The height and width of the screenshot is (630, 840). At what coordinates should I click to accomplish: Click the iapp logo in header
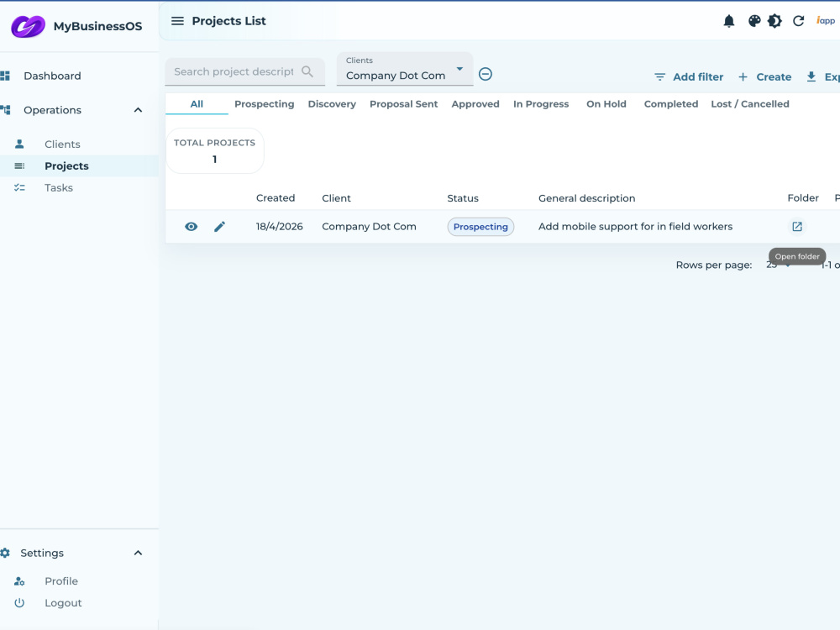[x=826, y=20]
